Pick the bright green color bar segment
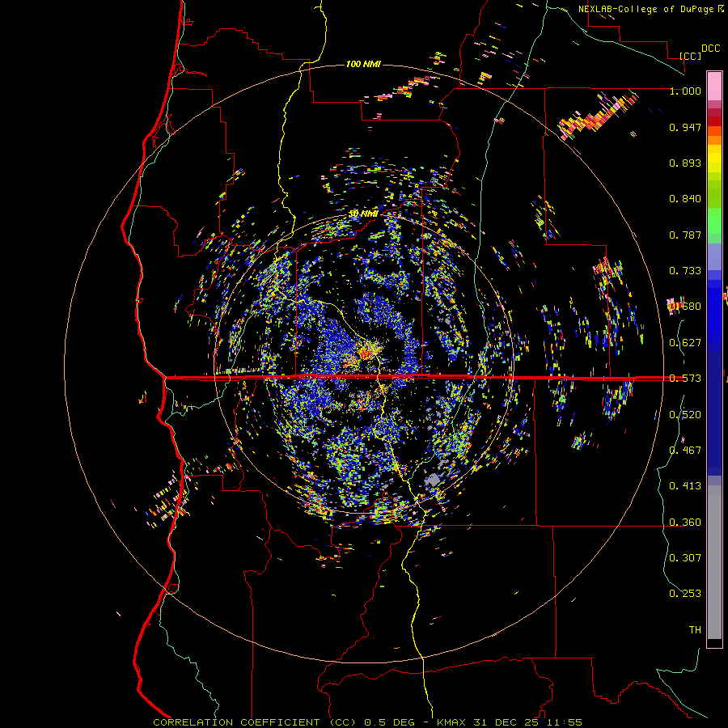The width and height of the screenshot is (728, 728). click(714, 221)
